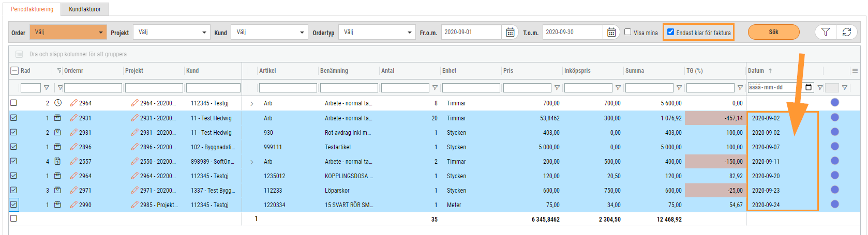Open the Fr.o.m. date calendar picker

click(x=510, y=33)
